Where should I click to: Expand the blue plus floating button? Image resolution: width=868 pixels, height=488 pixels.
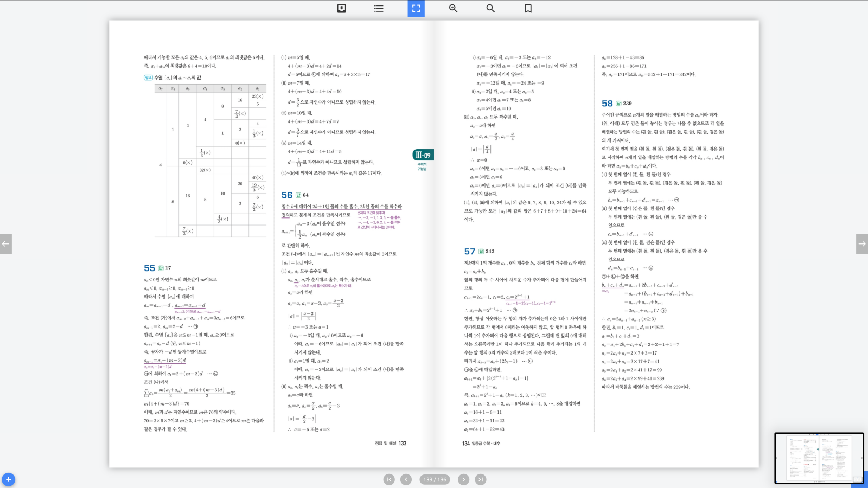8,480
